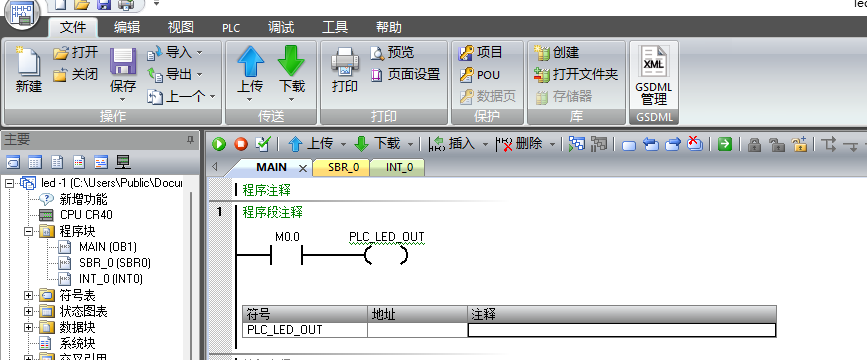
Task: Expand the 状态图表 folder
Action: click(x=28, y=312)
